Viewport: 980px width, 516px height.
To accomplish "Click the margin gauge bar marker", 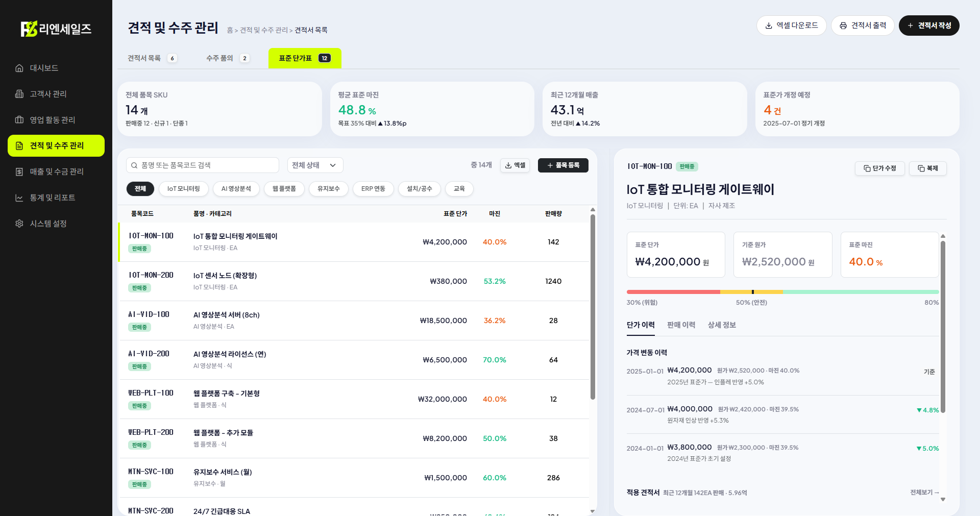I will tap(752, 292).
